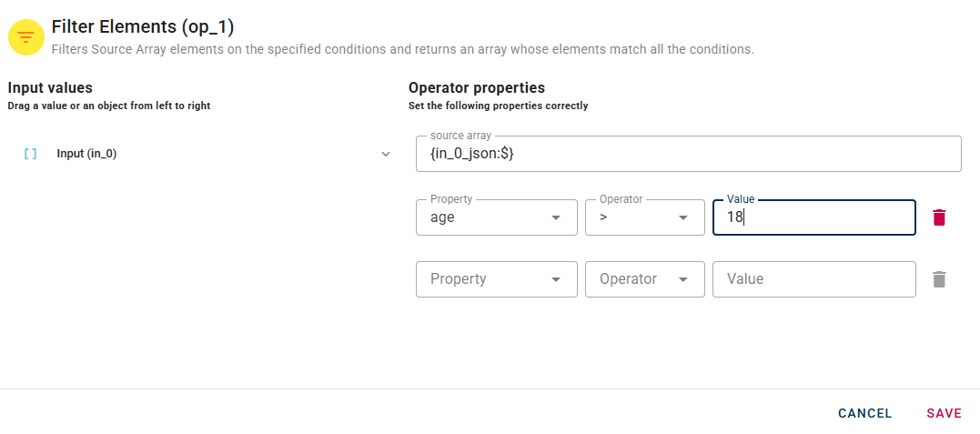Click the source array input field
Viewport: 980px width, 434px height.
[x=688, y=154]
